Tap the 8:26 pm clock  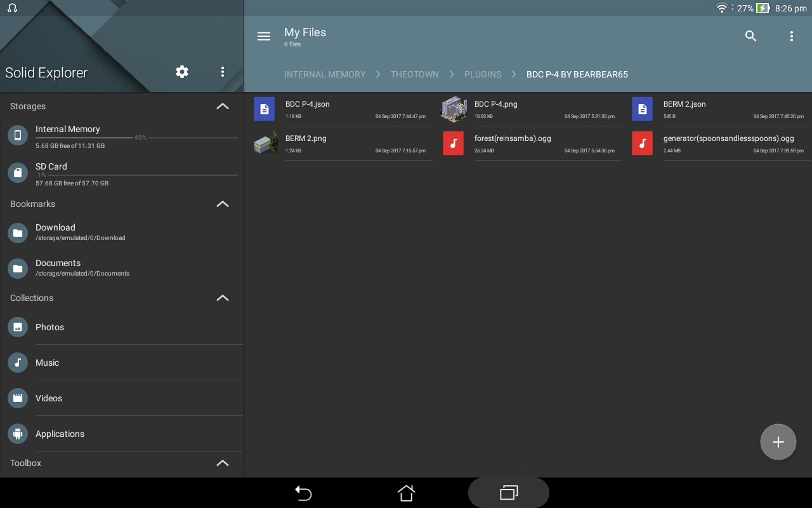(x=791, y=8)
